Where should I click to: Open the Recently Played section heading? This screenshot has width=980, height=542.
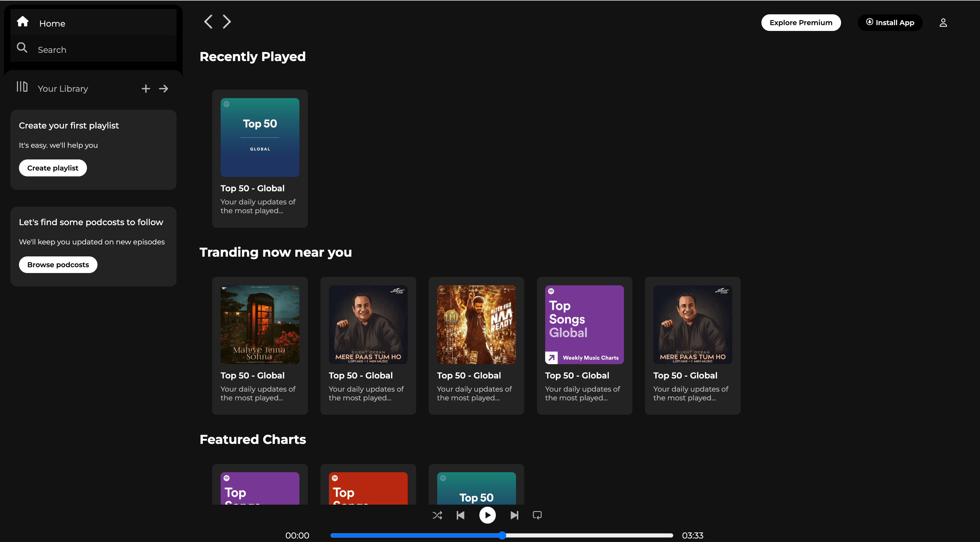(253, 56)
